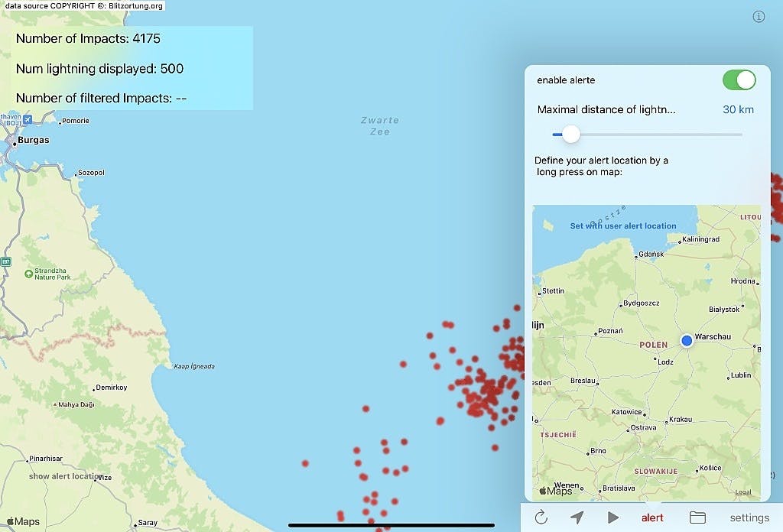Tap Strandzha Nature Park icon
The width and height of the screenshot is (783, 532).
click(28, 274)
